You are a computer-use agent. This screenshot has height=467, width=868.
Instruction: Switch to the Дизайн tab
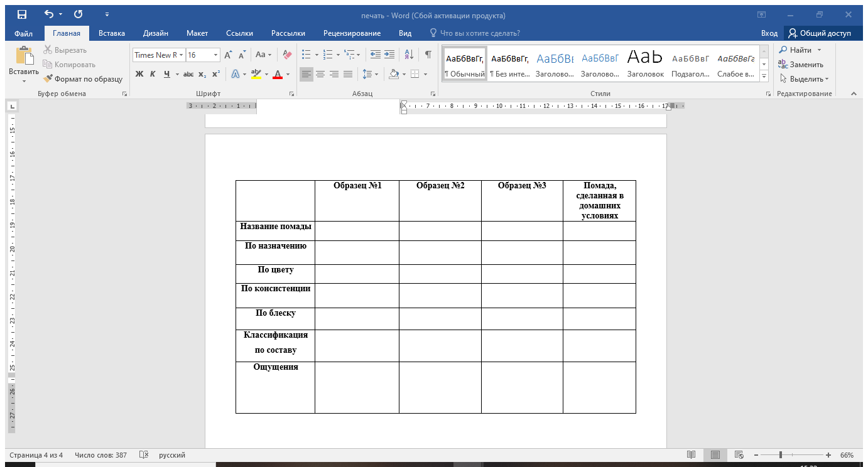tap(155, 33)
